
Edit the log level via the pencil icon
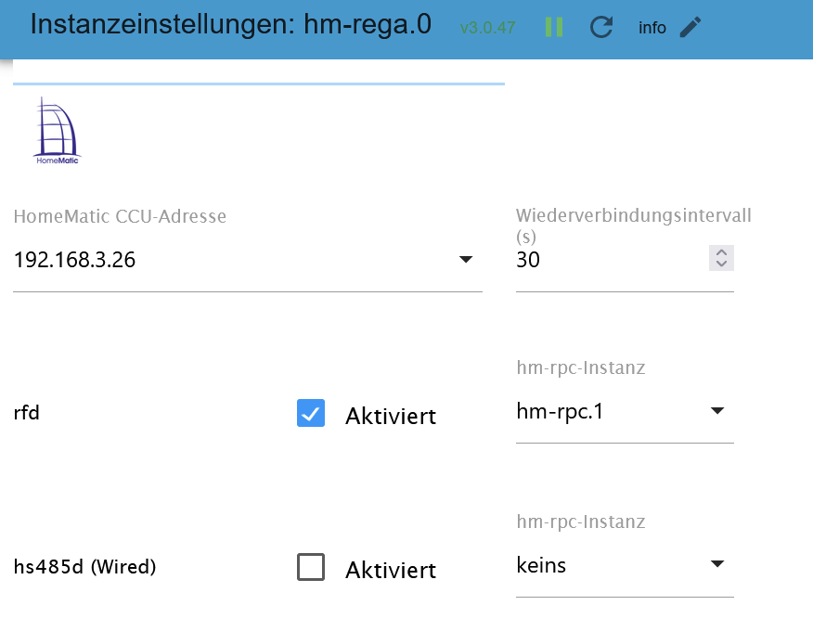point(690,27)
